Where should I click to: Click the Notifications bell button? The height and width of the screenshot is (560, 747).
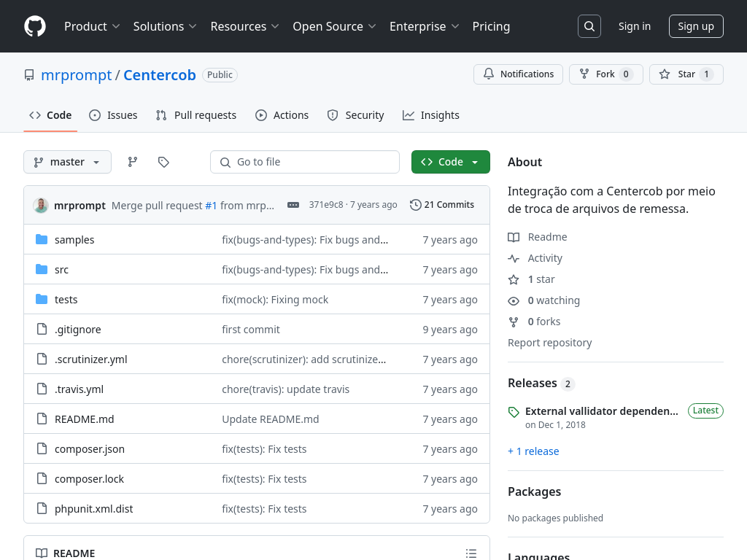pyautogui.click(x=519, y=74)
